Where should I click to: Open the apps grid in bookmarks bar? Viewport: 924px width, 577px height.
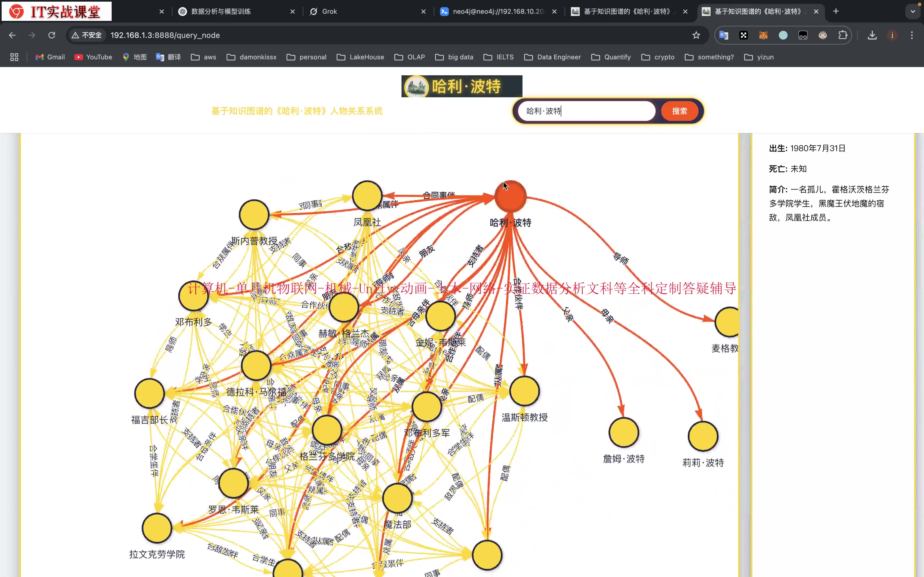(14, 57)
